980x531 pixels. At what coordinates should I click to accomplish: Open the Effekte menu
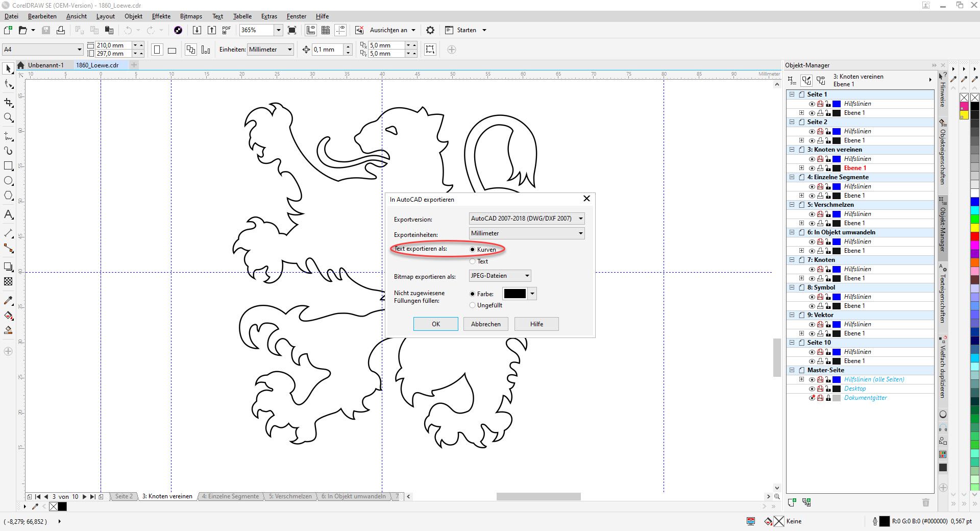(161, 16)
